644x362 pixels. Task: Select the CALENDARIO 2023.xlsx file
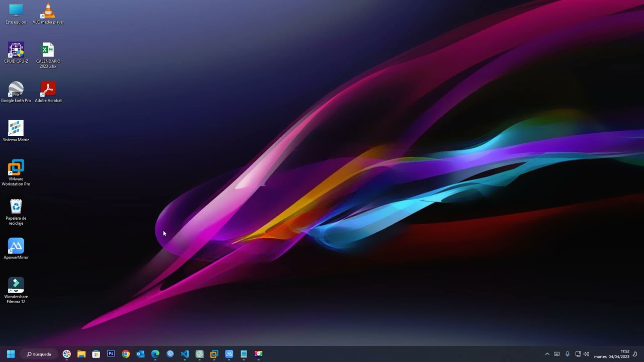48,55
